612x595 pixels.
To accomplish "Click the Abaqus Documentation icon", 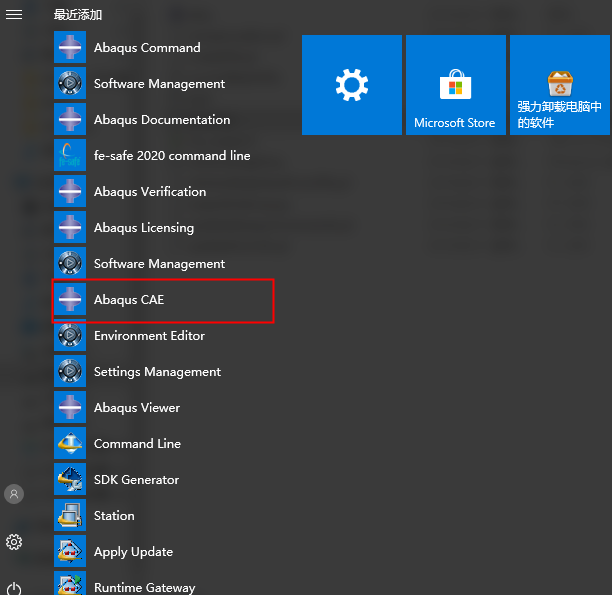I will (70, 120).
